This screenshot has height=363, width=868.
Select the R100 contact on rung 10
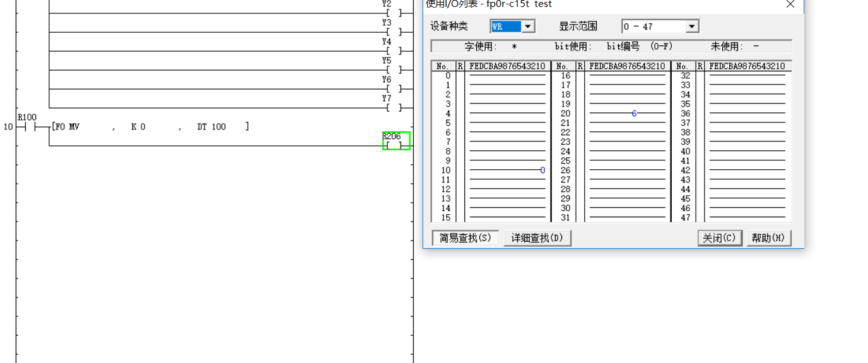coord(26,126)
